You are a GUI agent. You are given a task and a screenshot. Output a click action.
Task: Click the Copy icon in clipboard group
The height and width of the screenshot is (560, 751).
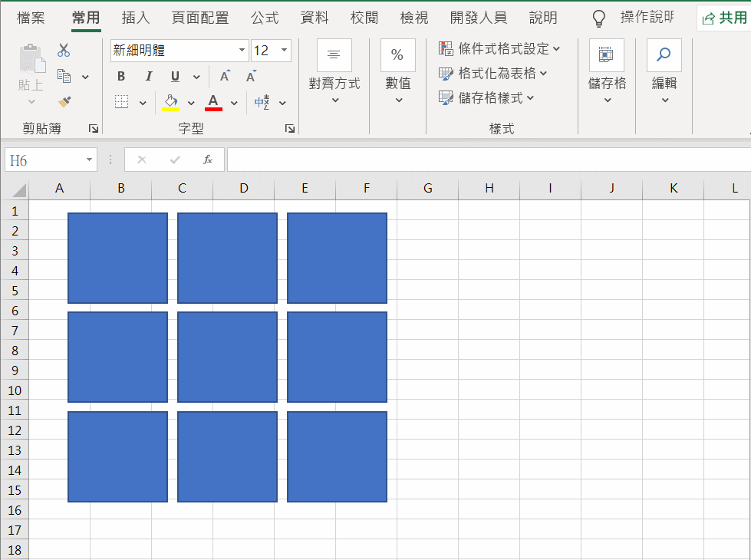[64, 76]
